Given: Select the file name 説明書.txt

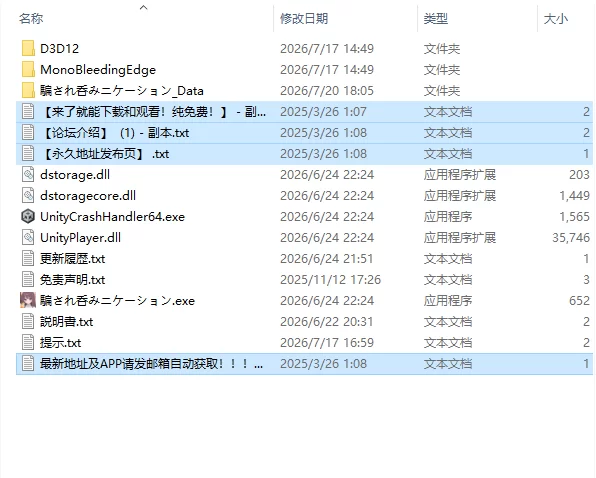Looking at the screenshot, I should tap(67, 322).
